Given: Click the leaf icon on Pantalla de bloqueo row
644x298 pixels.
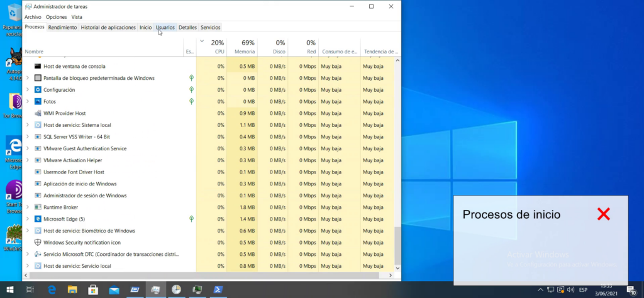Looking at the screenshot, I should [x=191, y=77].
